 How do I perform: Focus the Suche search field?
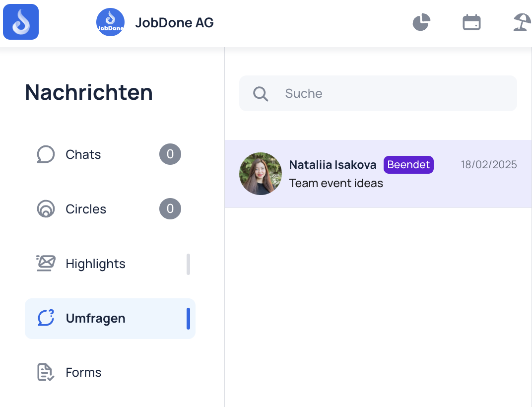pyautogui.click(x=378, y=93)
